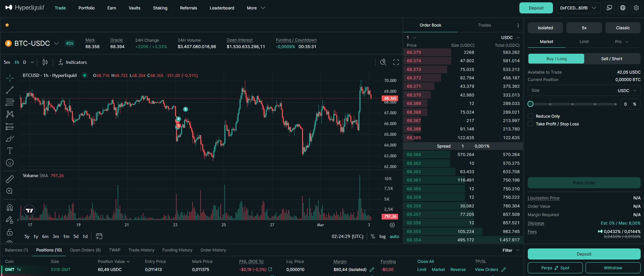Open the settings gear in header
The image size is (644, 276).
click(636, 8)
